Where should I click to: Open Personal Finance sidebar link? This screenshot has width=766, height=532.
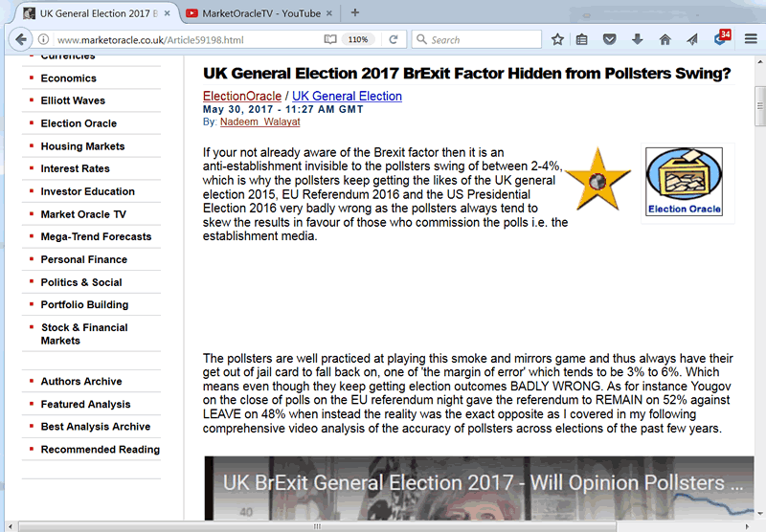[x=84, y=259]
